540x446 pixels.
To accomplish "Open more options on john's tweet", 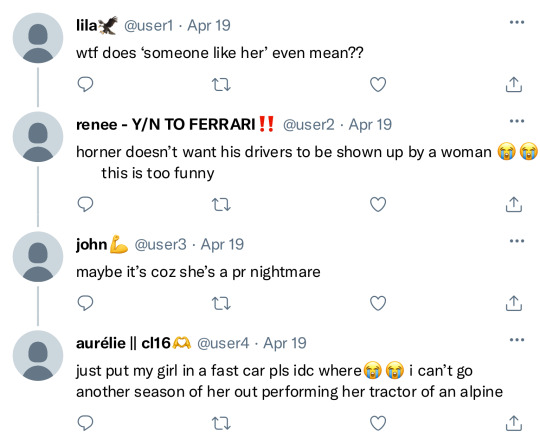I will (517, 241).
